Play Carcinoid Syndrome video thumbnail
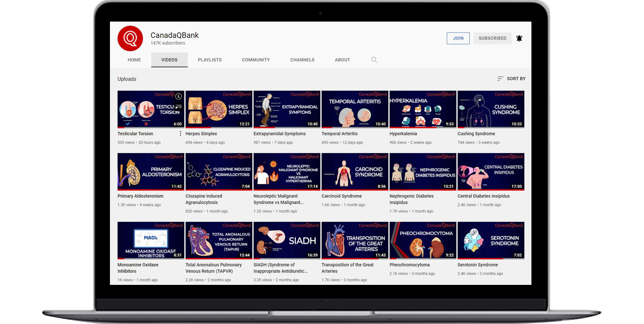The image size is (644, 324). [355, 172]
